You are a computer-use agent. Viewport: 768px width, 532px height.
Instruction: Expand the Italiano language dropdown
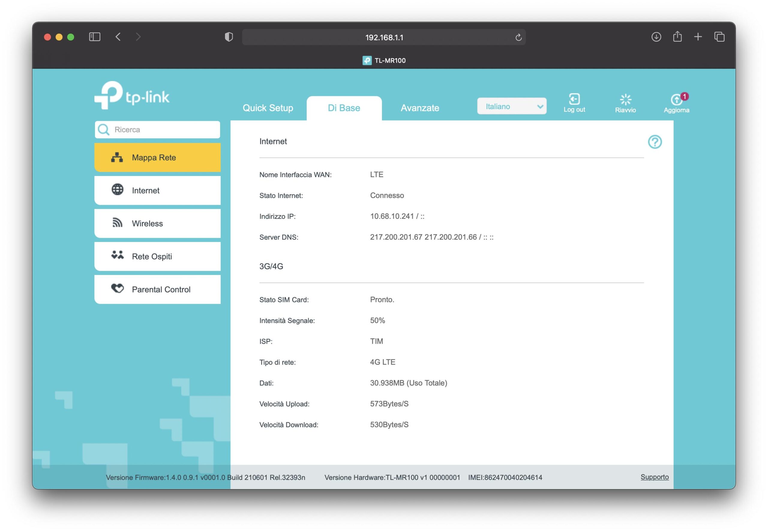511,106
